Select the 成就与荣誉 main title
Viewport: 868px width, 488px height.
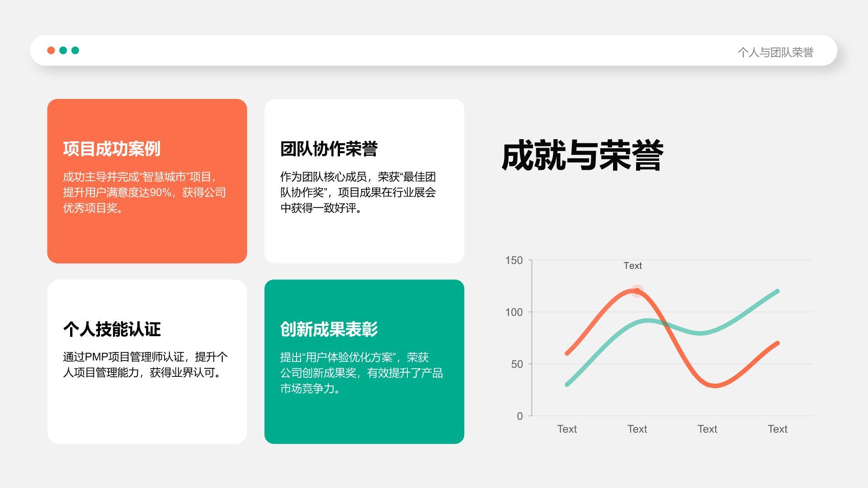point(582,155)
